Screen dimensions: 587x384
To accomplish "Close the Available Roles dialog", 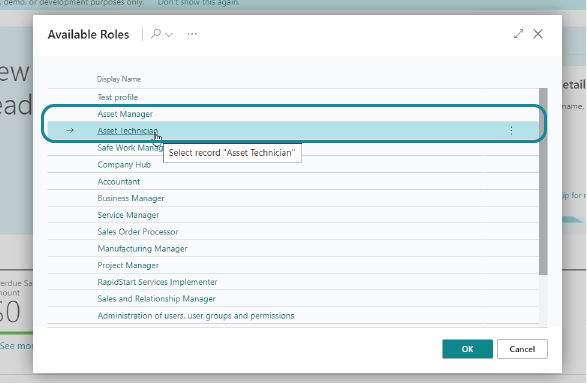I will [538, 34].
